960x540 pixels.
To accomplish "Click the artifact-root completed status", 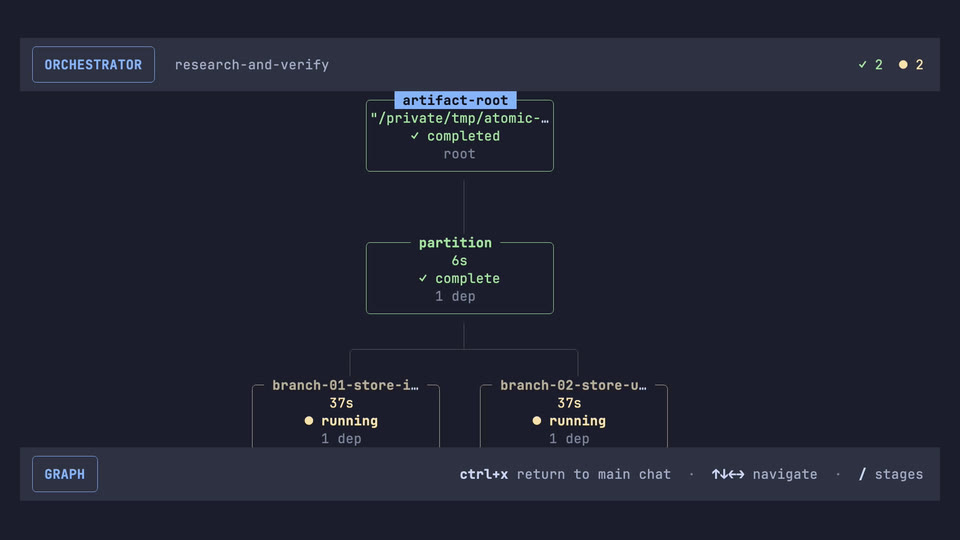I will coord(456,136).
